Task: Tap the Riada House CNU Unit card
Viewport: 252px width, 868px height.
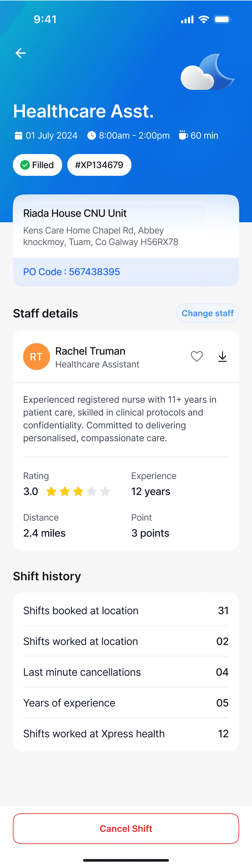Action: (x=126, y=240)
